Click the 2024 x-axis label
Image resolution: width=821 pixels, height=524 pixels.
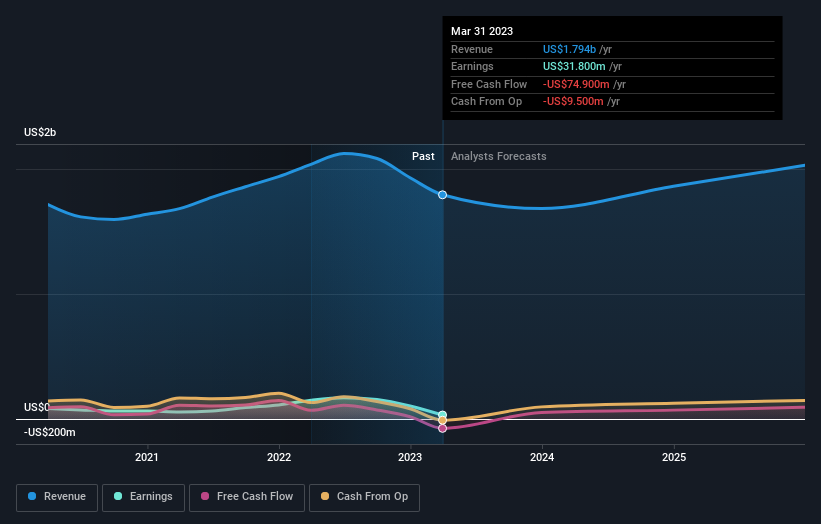[542, 458]
